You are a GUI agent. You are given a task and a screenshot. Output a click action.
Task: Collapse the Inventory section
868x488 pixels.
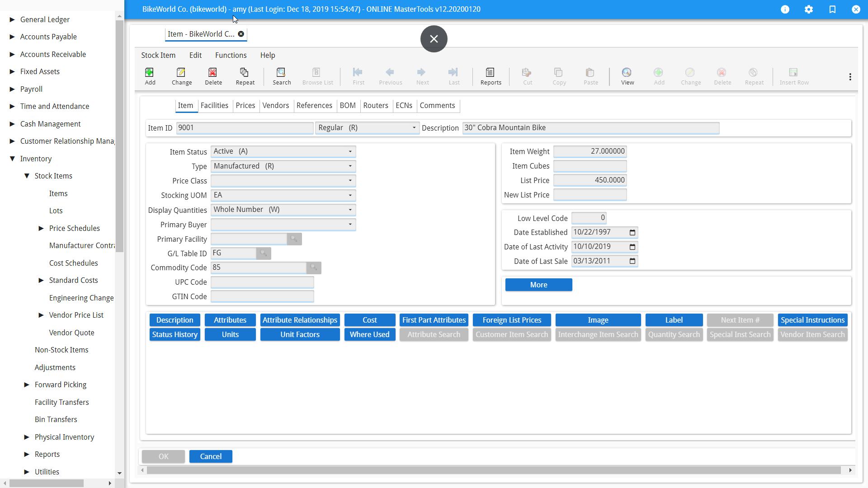(x=11, y=159)
